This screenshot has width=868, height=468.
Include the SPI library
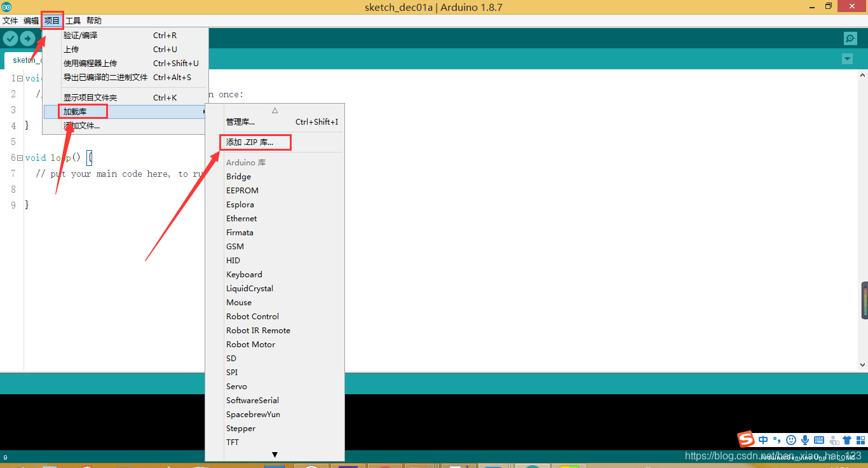pyautogui.click(x=275, y=373)
